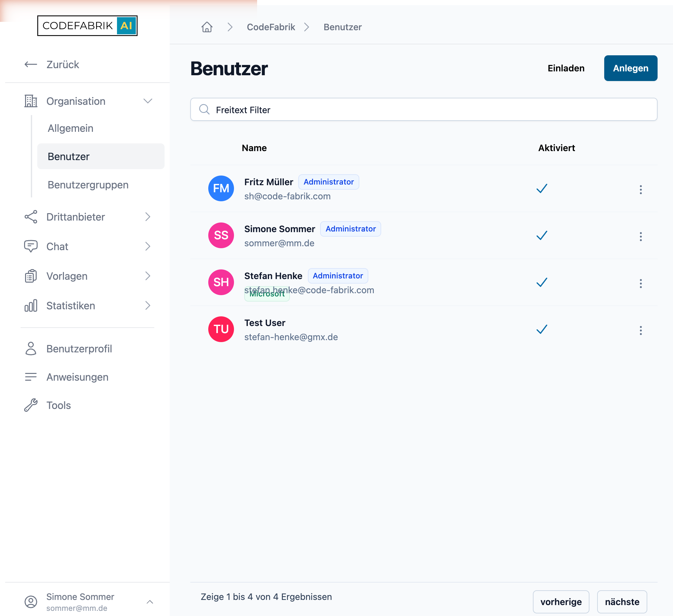Click the email stefan-henke@gmx.de
Viewport: 673px width, 616px height.
coord(291,337)
